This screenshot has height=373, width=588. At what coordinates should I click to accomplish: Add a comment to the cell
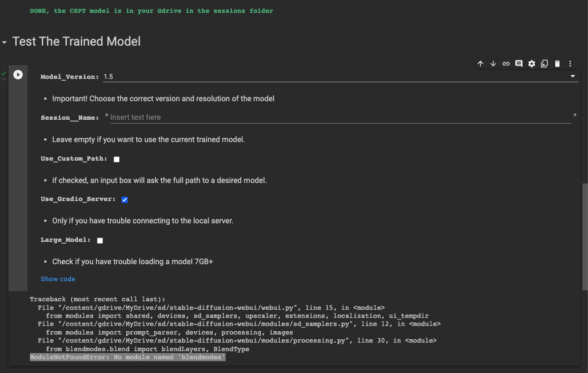click(x=519, y=63)
